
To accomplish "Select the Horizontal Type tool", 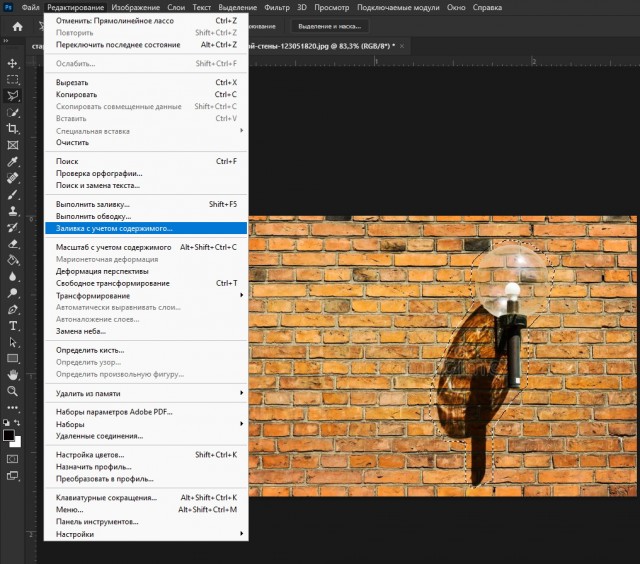I will pos(13,325).
